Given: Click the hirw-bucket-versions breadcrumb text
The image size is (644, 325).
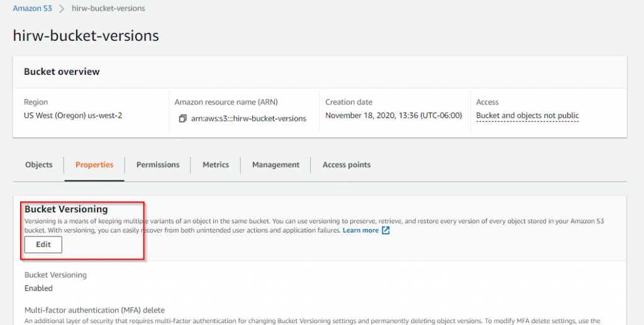Looking at the screenshot, I should [108, 8].
